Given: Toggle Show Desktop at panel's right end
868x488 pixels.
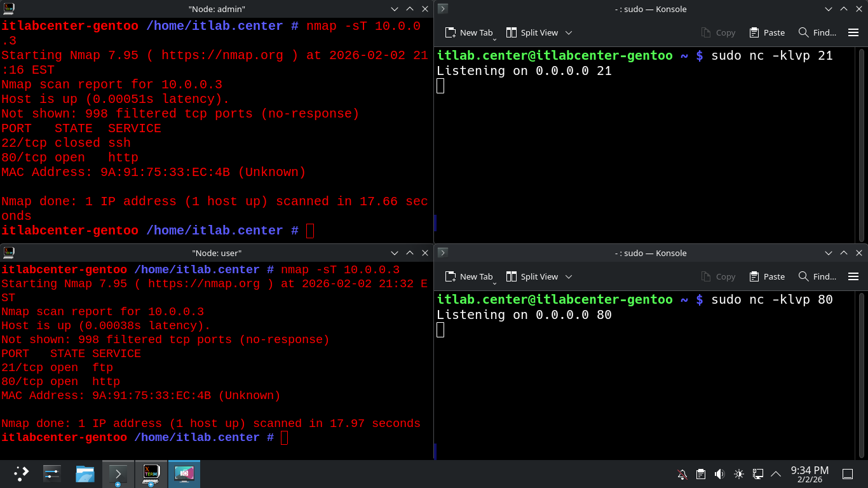Looking at the screenshot, I should point(847,474).
